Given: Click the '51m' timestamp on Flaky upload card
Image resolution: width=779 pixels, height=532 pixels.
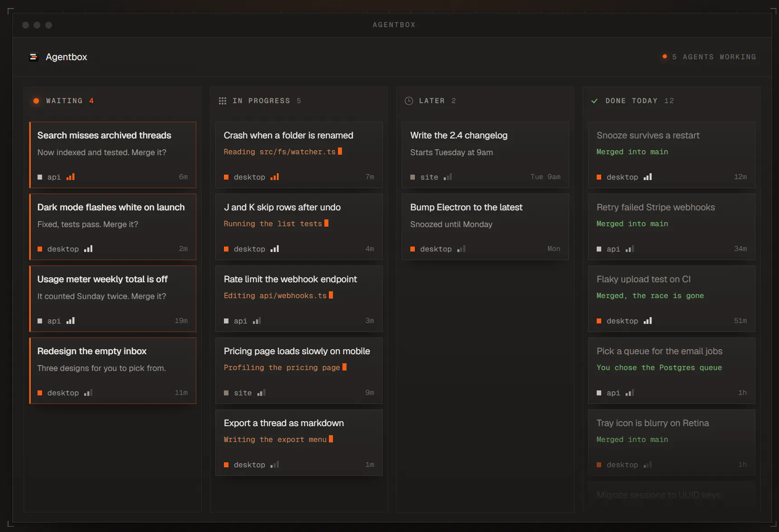Looking at the screenshot, I should coord(741,321).
